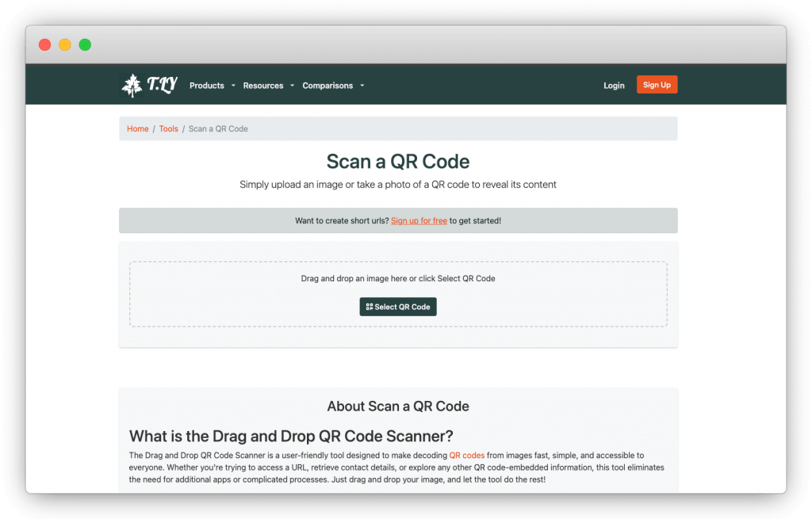This screenshot has height=519, width=812.
Task: Open the Resources menu
Action: (x=263, y=86)
